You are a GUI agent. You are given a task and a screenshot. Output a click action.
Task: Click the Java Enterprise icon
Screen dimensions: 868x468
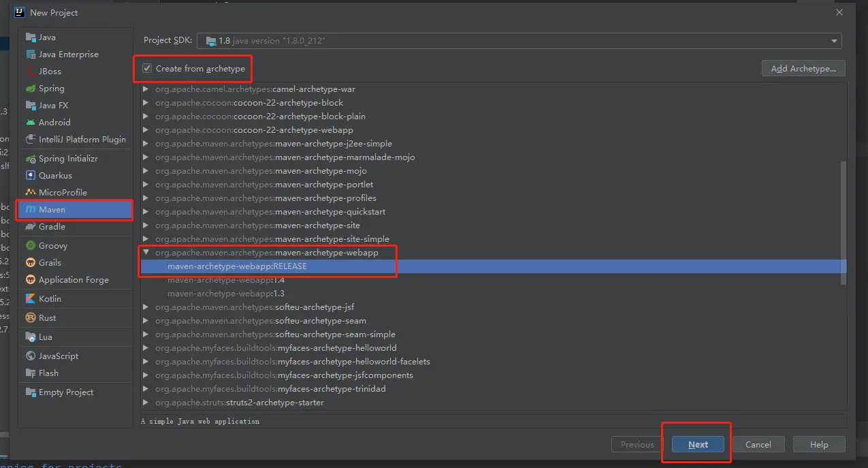[x=31, y=54]
